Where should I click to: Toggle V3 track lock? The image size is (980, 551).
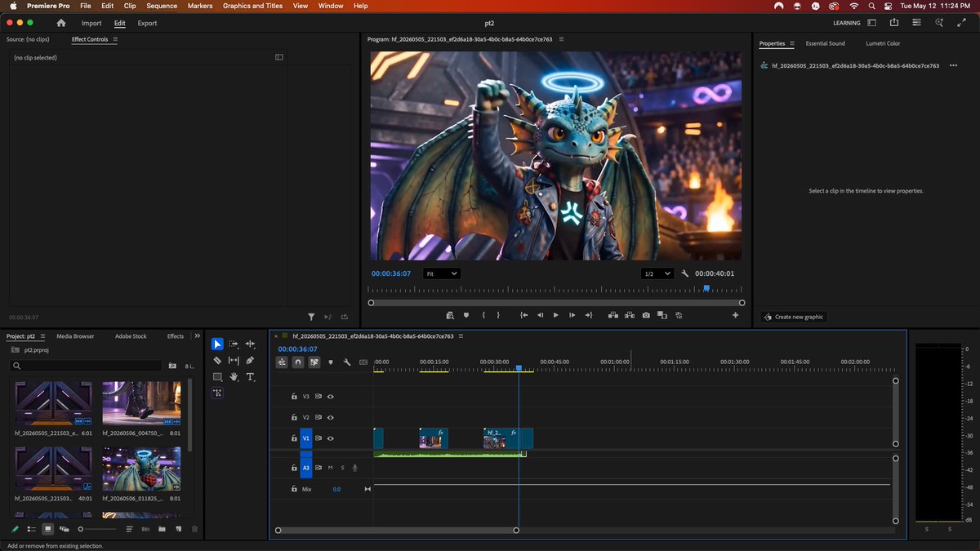(294, 397)
